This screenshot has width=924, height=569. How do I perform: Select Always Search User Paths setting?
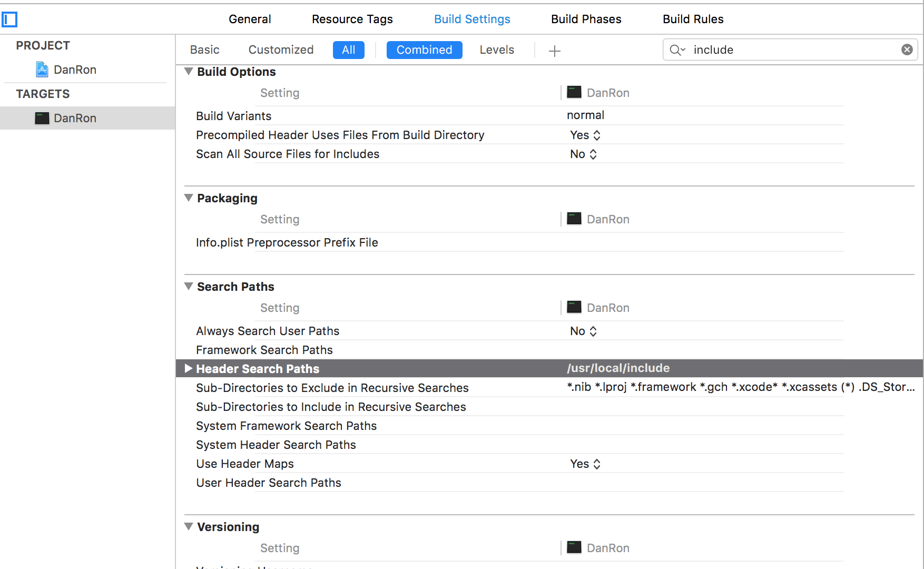point(268,331)
